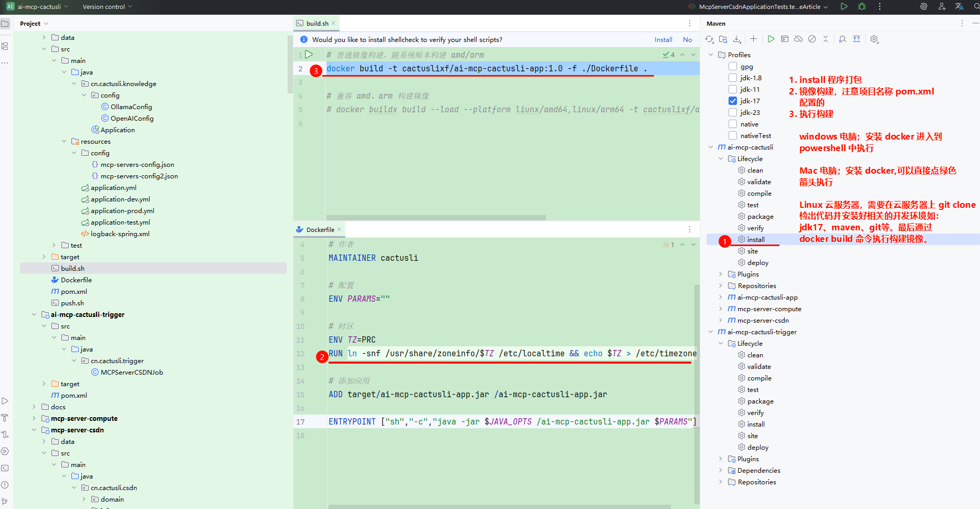Run install lifecycle of ai-mcp-cactusli
Image resolution: width=980 pixels, height=509 pixels.
[x=756, y=239]
